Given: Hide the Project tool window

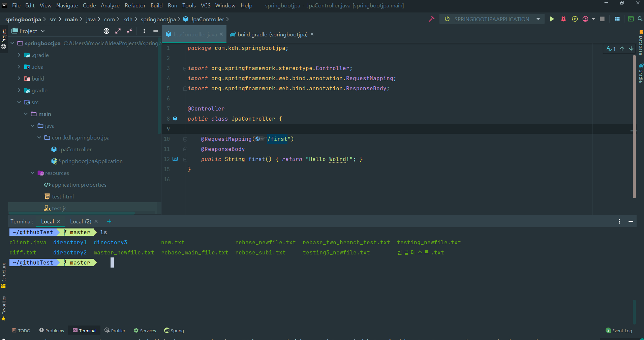Looking at the screenshot, I should (155, 31).
